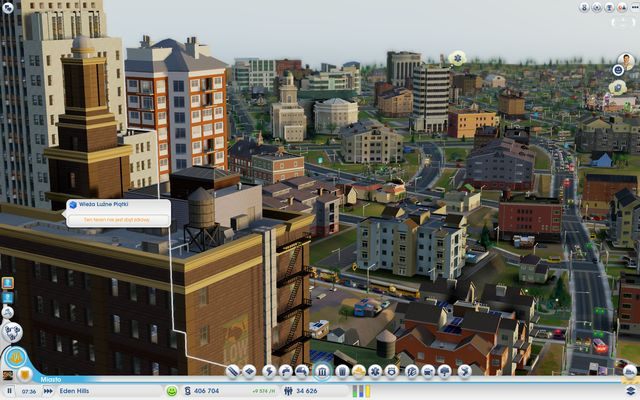Open the RCI demand bars
Viewport: 640px width, 400px height.
pyautogui.click(x=361, y=391)
